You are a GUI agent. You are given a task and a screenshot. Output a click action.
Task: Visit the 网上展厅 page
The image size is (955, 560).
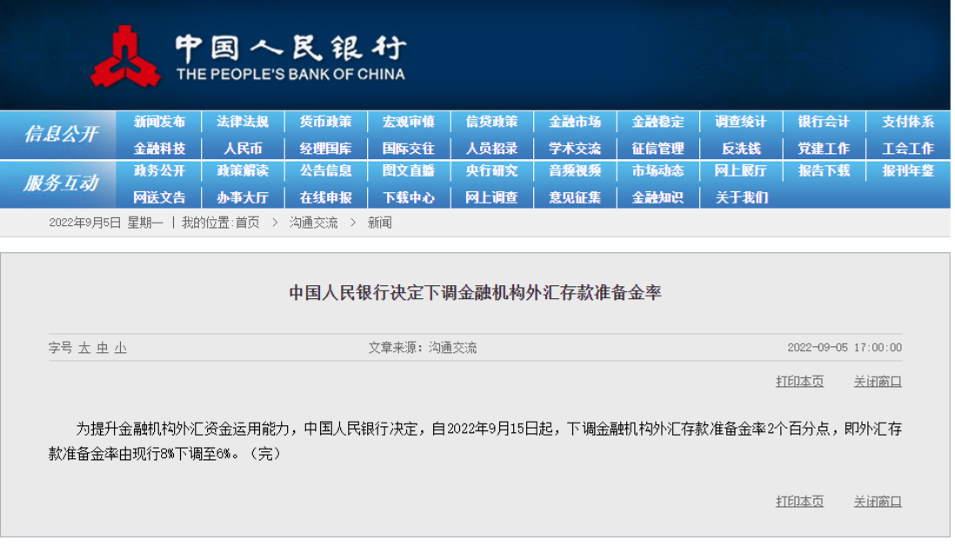coord(741,171)
